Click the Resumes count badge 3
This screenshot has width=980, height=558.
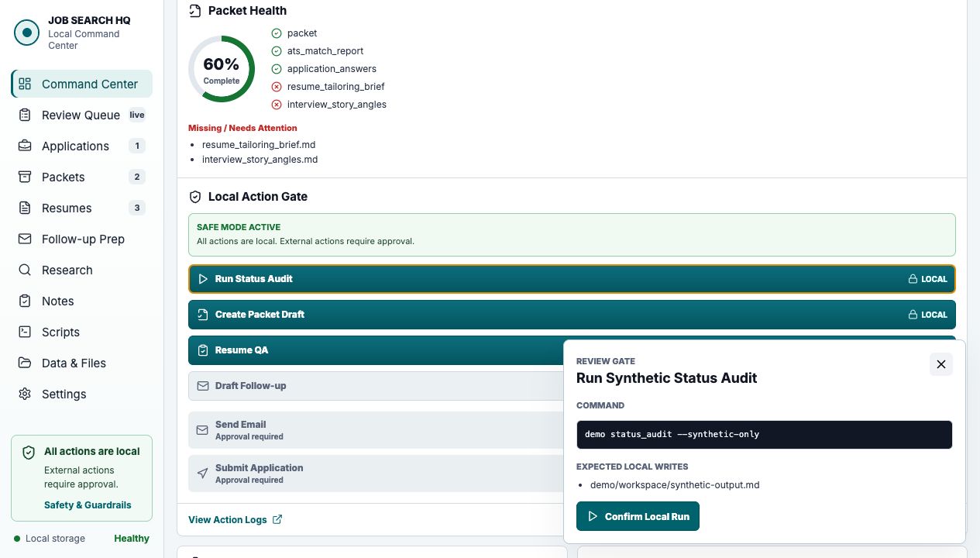click(137, 208)
